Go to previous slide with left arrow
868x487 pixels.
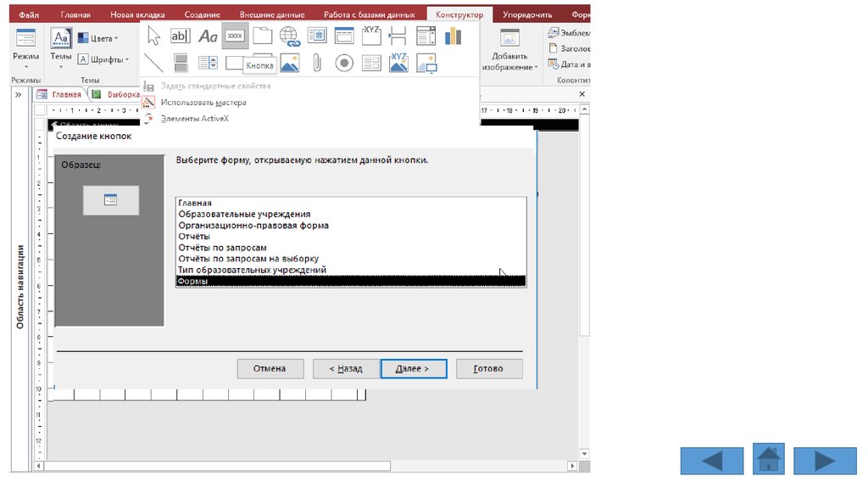(x=712, y=461)
